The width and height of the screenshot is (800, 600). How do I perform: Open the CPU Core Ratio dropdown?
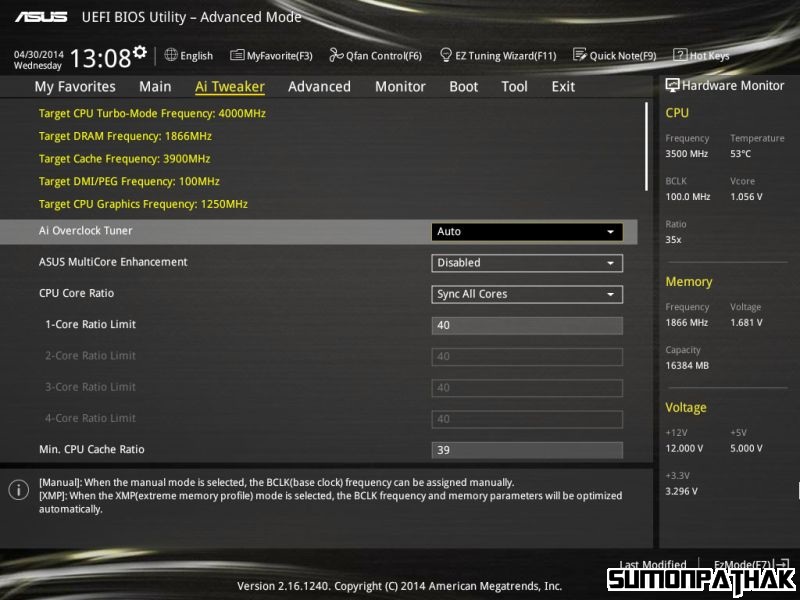(527, 294)
